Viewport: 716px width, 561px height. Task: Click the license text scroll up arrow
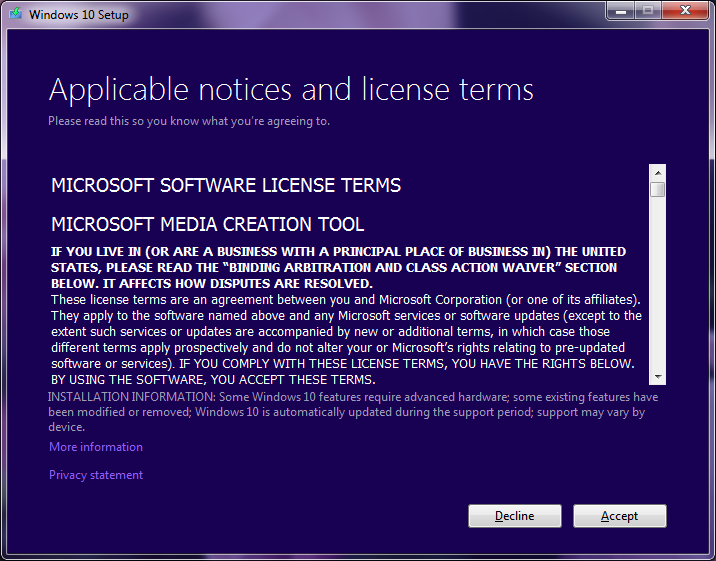pyautogui.click(x=658, y=173)
